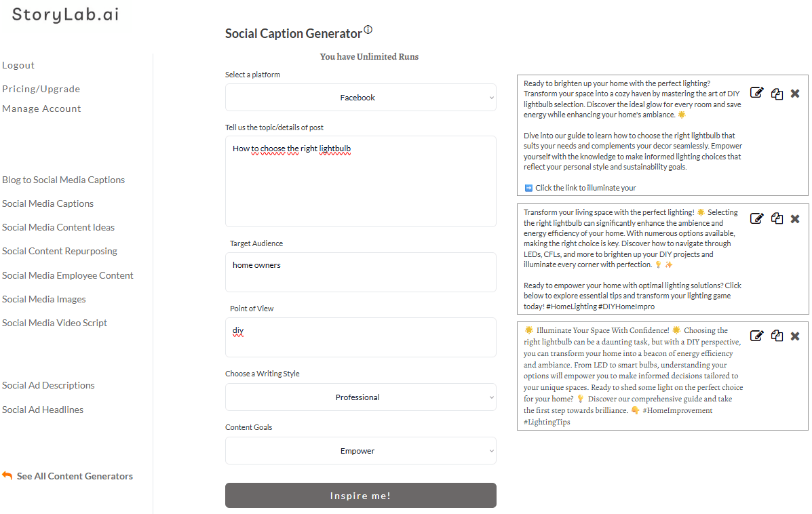Copy the first caption to clipboard
The height and width of the screenshot is (514, 812).
(777, 94)
